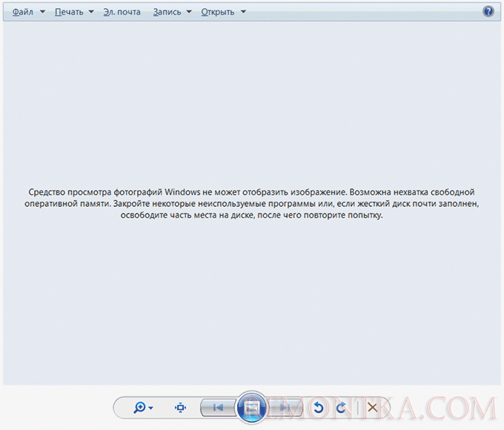504x430 pixels.
Task: Click the Эл. почта menu item
Action: pyautogui.click(x=122, y=12)
